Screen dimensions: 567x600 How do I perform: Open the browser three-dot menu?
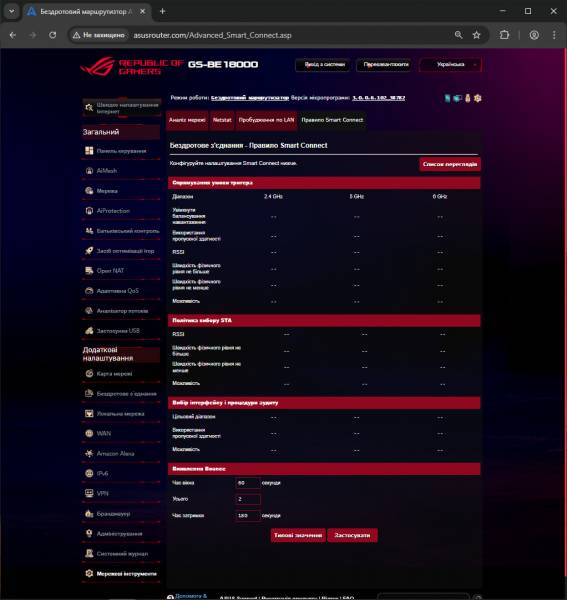[554, 35]
